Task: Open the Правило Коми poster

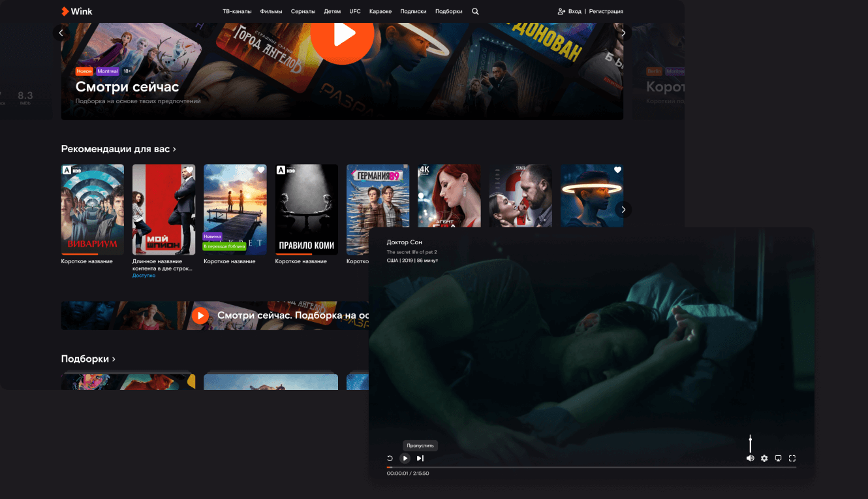Action: (x=307, y=209)
